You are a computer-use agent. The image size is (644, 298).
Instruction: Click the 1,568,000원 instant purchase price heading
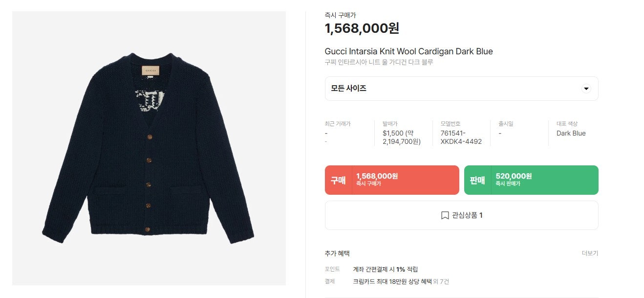[x=362, y=28]
